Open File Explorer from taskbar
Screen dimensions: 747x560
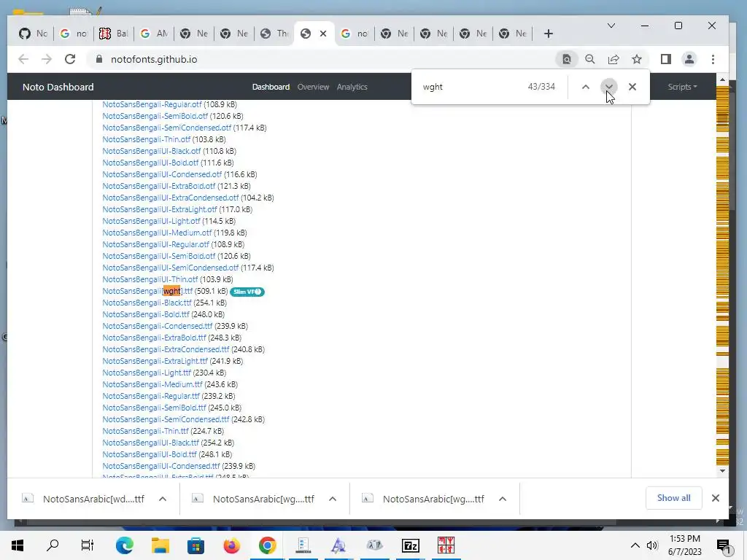tap(160, 545)
